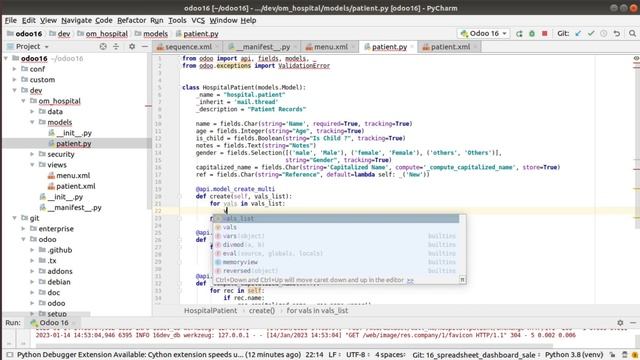
Task: Select __init__.py under models folder
Action: (74, 133)
